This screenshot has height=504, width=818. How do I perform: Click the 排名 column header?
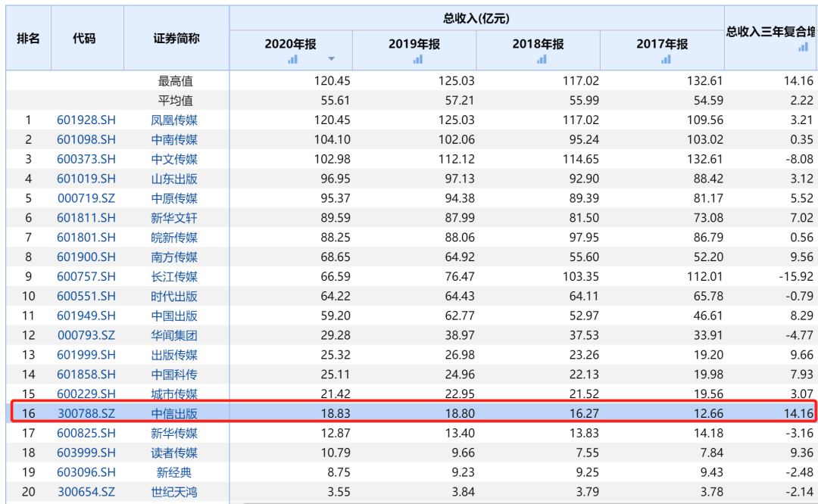(x=28, y=38)
